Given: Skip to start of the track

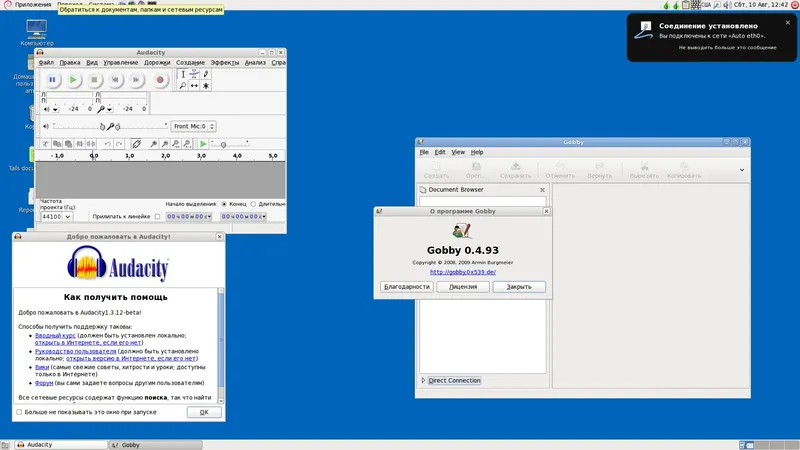Looking at the screenshot, I should pos(115,80).
